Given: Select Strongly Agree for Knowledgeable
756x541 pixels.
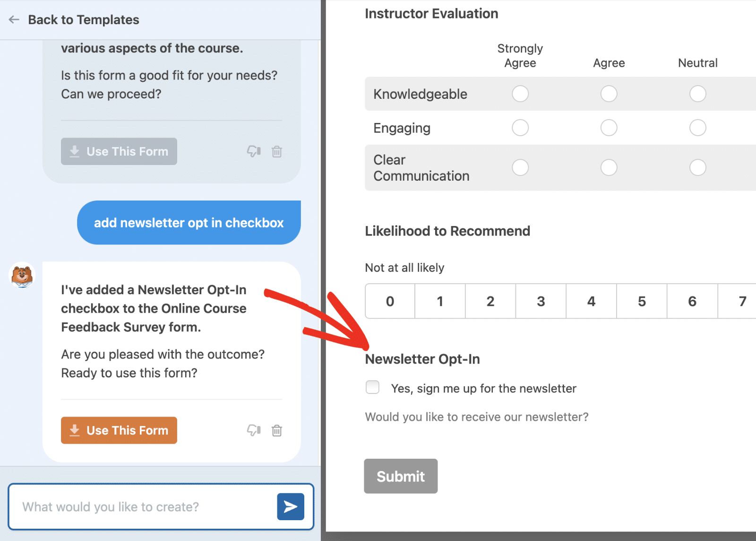Looking at the screenshot, I should coord(520,94).
